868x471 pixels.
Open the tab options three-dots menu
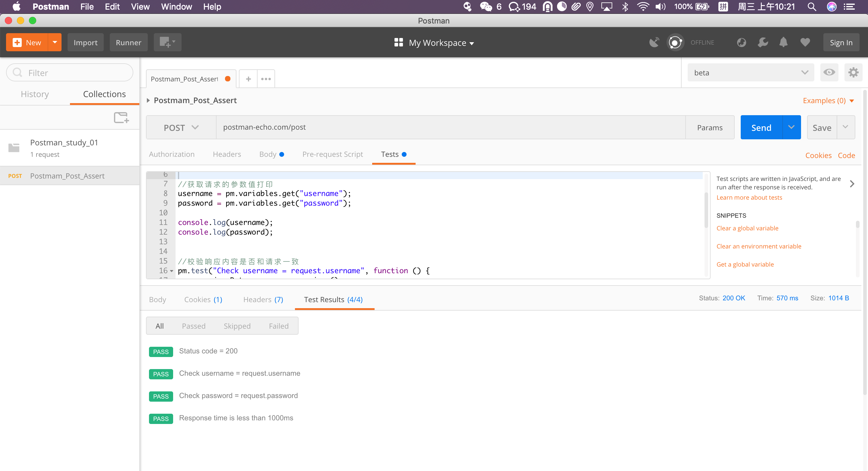tap(266, 79)
